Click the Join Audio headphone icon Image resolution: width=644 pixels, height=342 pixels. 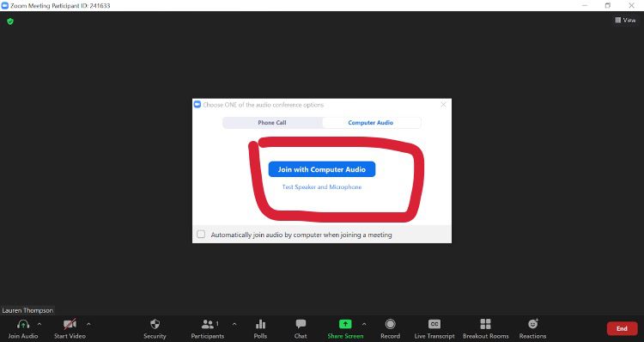pos(23,324)
